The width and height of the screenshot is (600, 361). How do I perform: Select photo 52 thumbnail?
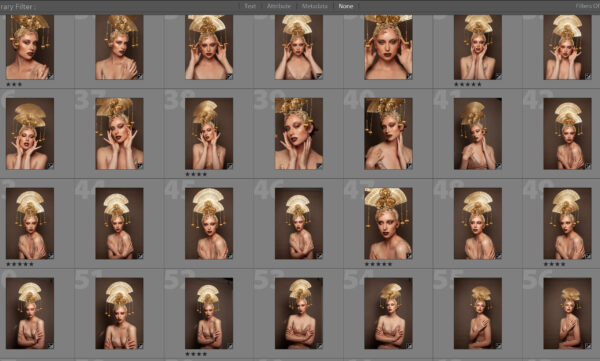pos(209,314)
